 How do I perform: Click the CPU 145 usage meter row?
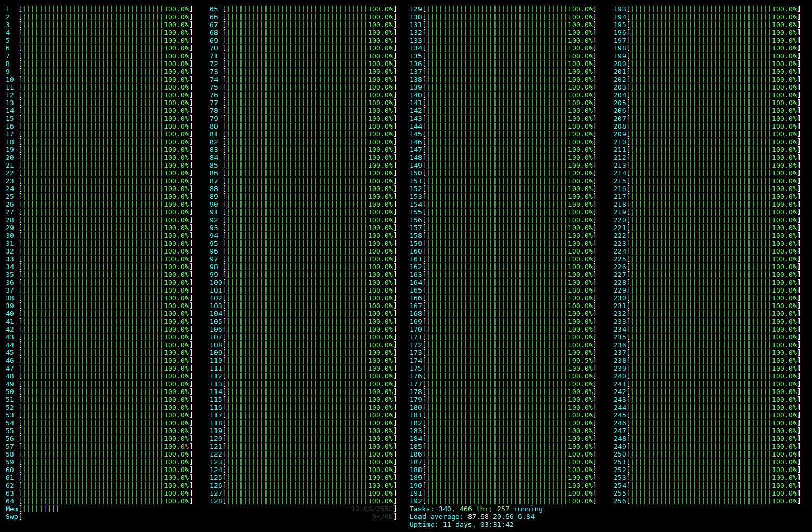503,134
